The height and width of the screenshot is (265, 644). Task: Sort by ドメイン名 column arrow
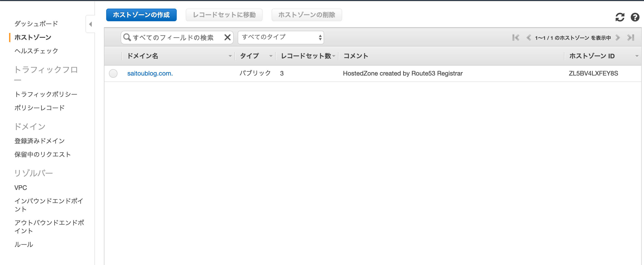point(230,56)
